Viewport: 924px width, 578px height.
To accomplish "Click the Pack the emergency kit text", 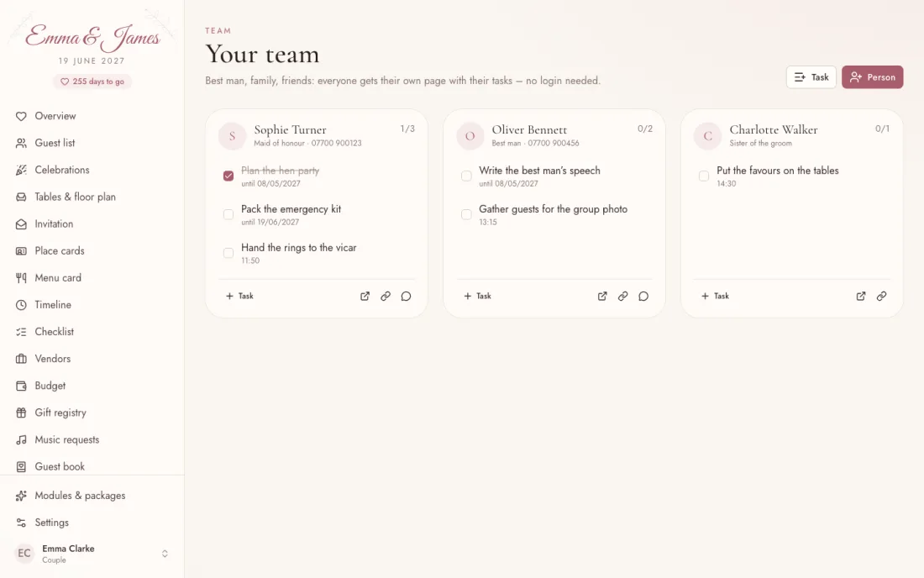I will click(291, 209).
